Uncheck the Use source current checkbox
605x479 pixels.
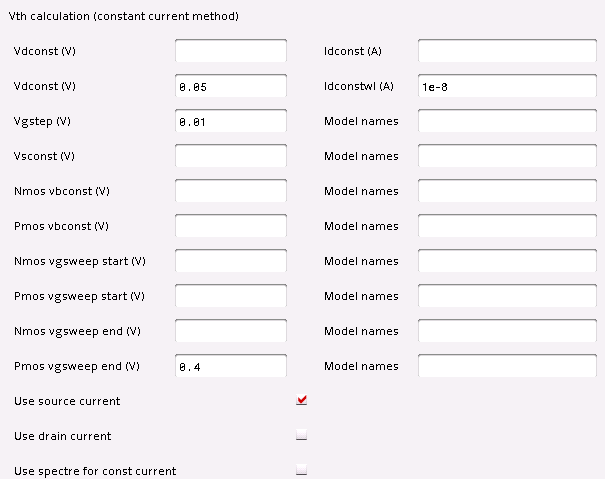(302, 401)
